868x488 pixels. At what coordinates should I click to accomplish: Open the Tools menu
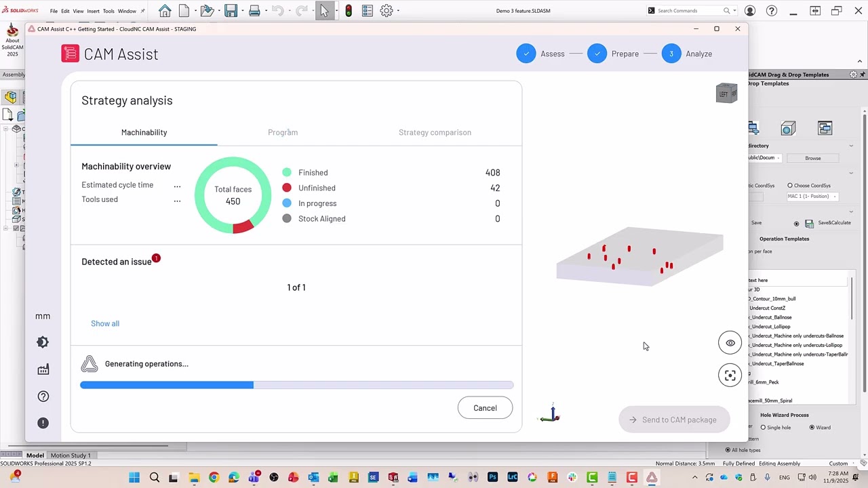click(108, 11)
